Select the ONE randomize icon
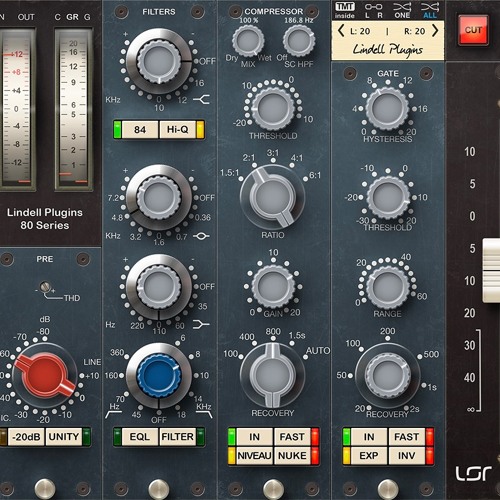The height and width of the screenshot is (500, 500). [402, 10]
